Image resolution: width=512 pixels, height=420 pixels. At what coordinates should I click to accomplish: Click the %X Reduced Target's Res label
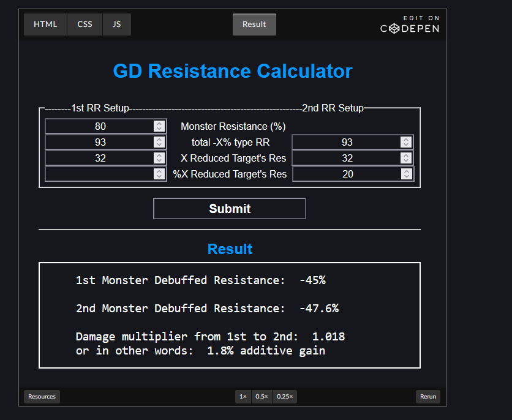[230, 174]
